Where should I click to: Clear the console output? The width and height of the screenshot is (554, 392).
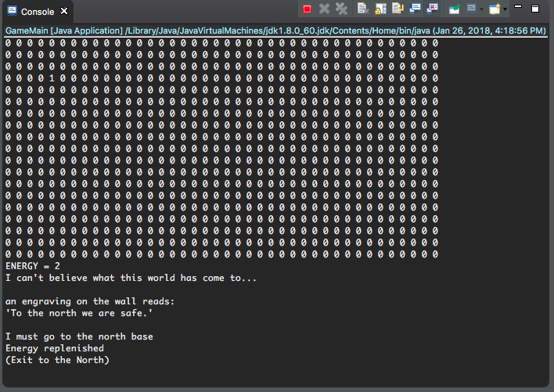[363, 9]
